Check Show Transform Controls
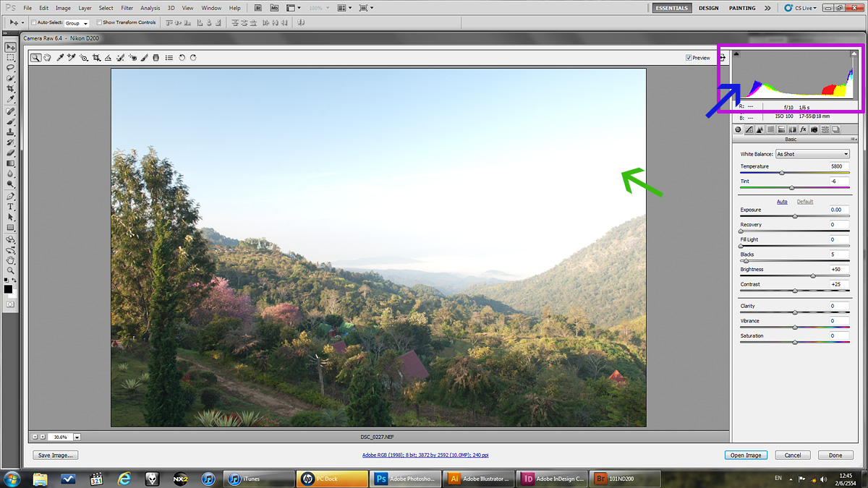 [x=99, y=22]
